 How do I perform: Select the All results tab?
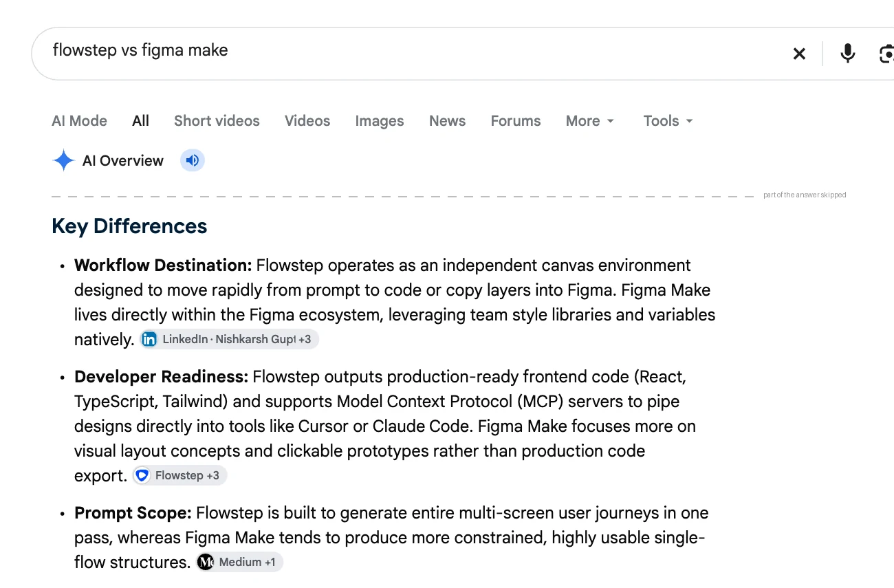coord(140,121)
